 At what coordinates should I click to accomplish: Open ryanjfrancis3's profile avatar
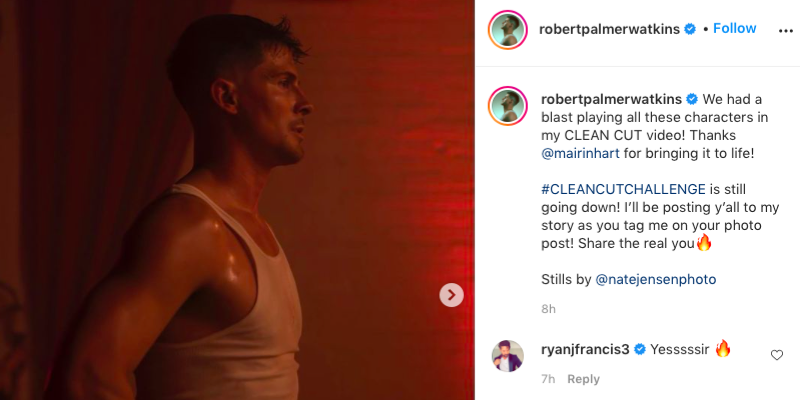click(x=508, y=354)
